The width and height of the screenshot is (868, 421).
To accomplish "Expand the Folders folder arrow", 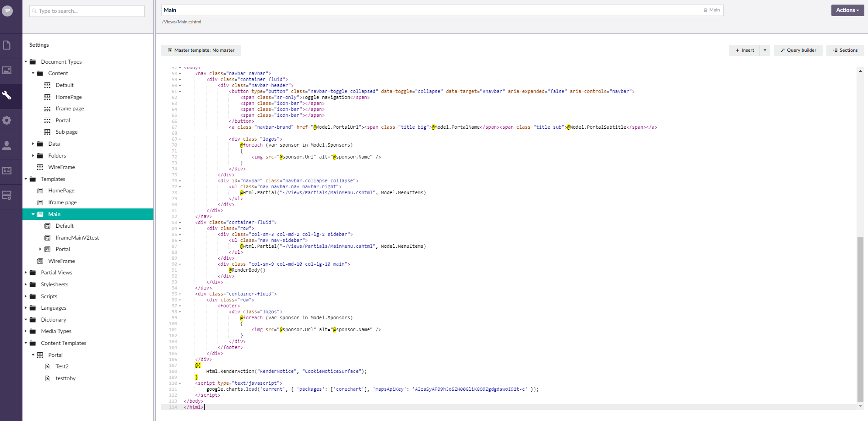I will coord(33,156).
